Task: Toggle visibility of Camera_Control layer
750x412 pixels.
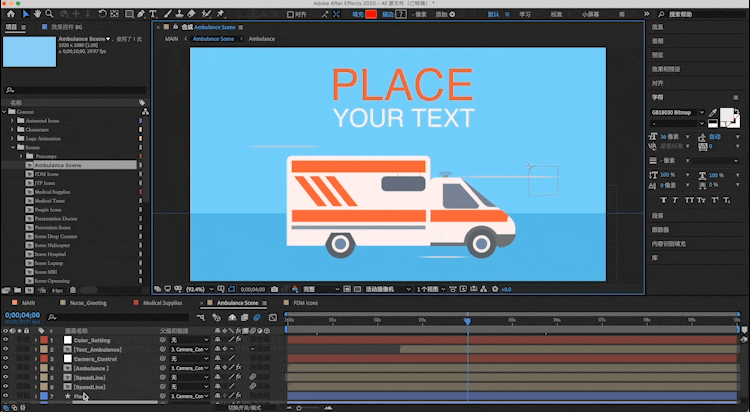Action: coord(6,358)
